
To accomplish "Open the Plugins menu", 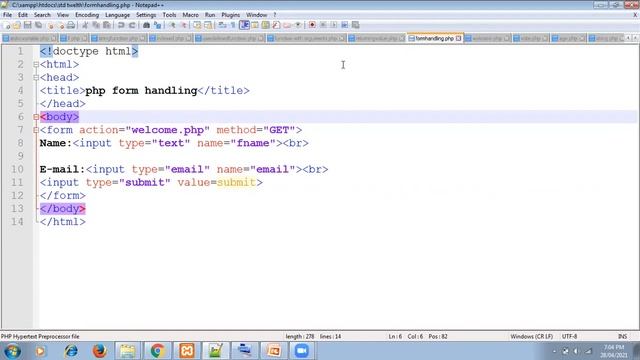I will [231, 15].
